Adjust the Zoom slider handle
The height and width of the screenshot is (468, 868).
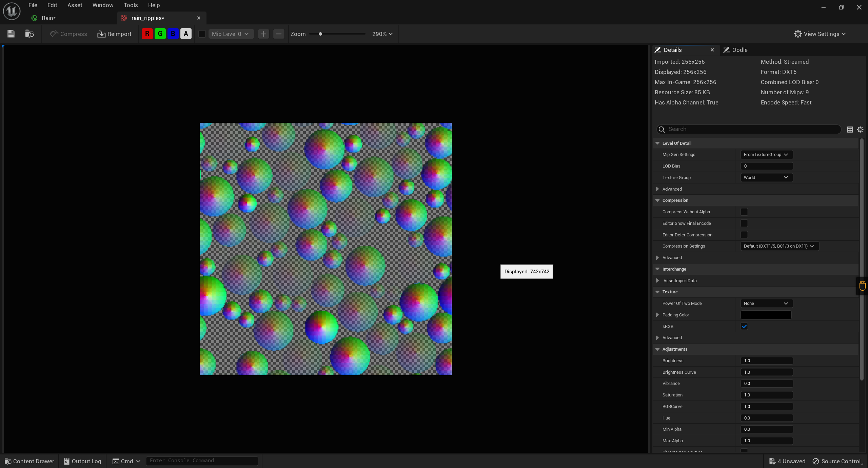click(x=320, y=34)
